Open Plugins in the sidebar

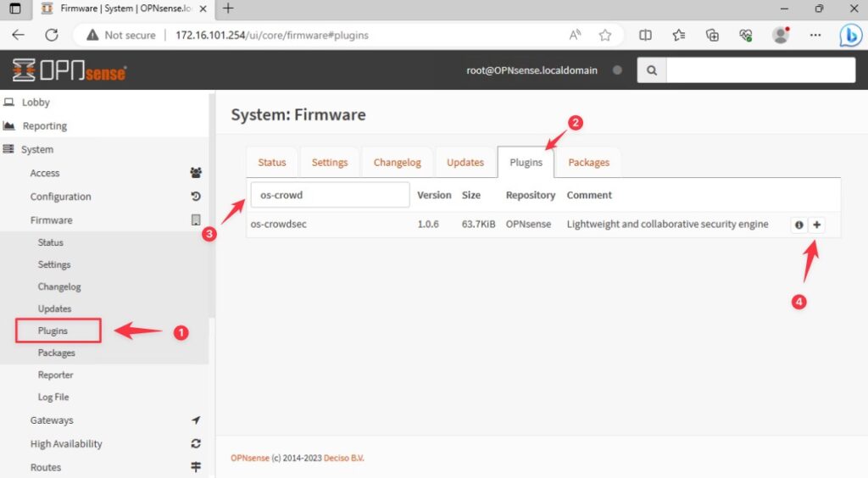(53, 331)
